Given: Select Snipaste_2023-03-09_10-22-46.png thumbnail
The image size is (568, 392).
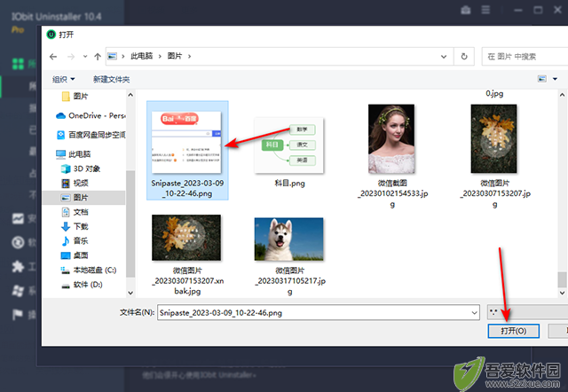Looking at the screenshot, I should 186,142.
